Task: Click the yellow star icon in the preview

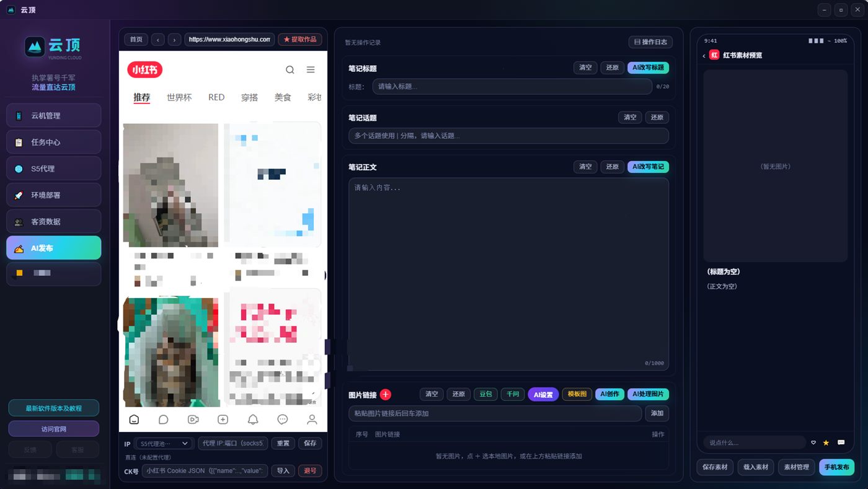Action: (826, 443)
